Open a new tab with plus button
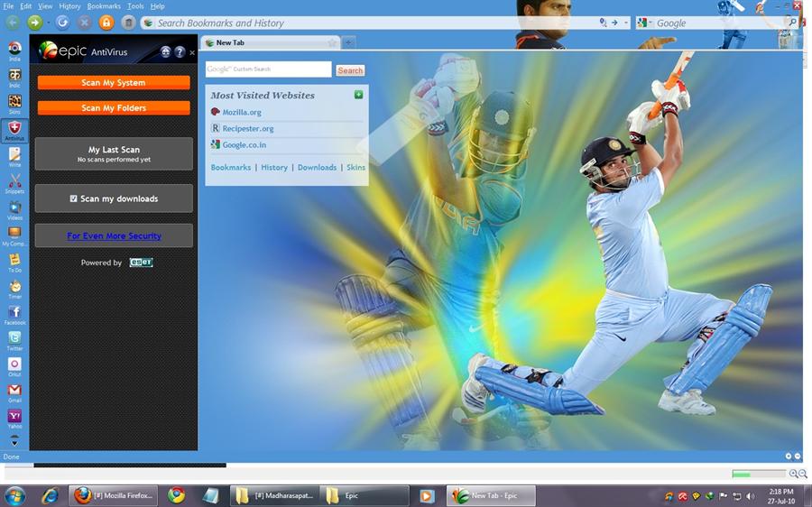 point(348,42)
